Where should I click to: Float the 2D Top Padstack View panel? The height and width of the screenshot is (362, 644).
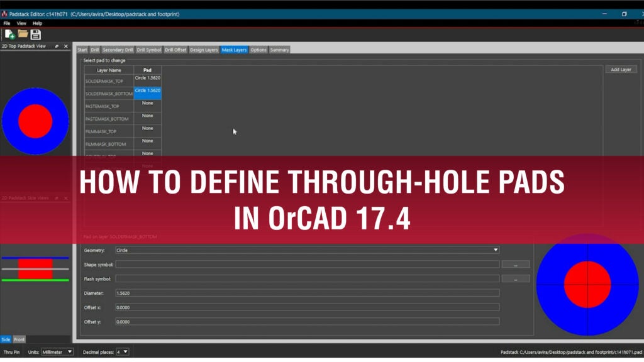57,46
